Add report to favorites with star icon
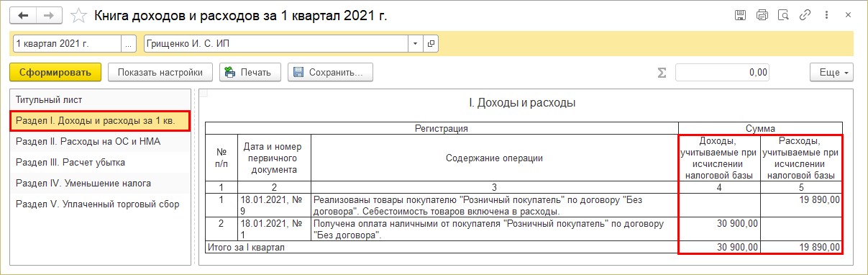This screenshot has height=275, width=868. coord(80,15)
